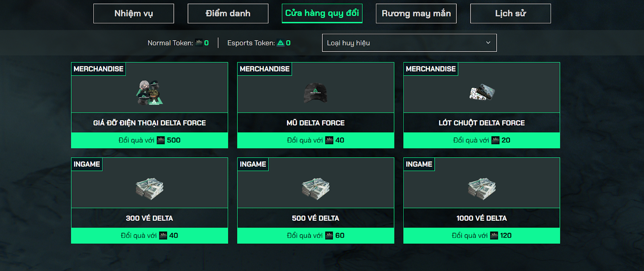
Task: Select the Cửa hàng quy đổi tab
Action: (x=322, y=13)
